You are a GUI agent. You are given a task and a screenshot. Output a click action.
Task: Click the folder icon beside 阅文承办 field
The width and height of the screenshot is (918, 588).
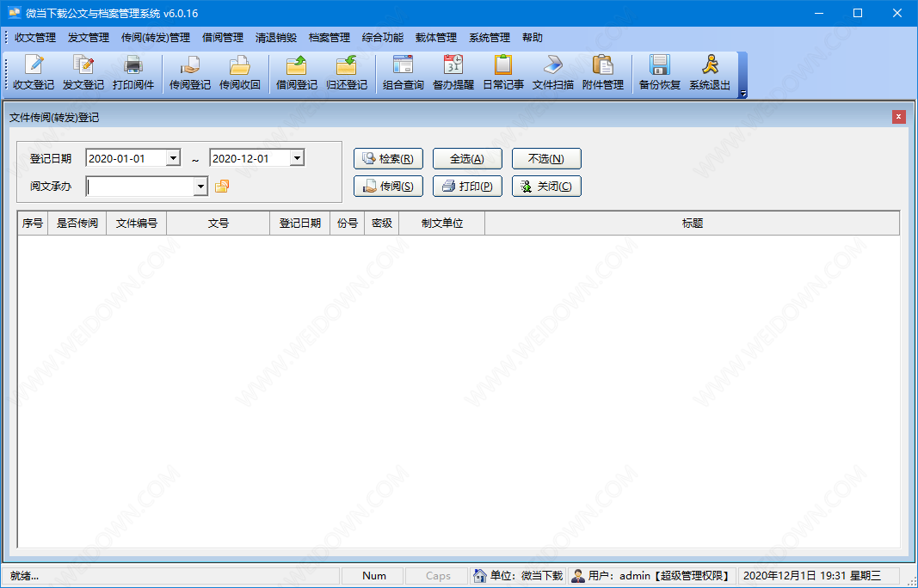(x=222, y=187)
